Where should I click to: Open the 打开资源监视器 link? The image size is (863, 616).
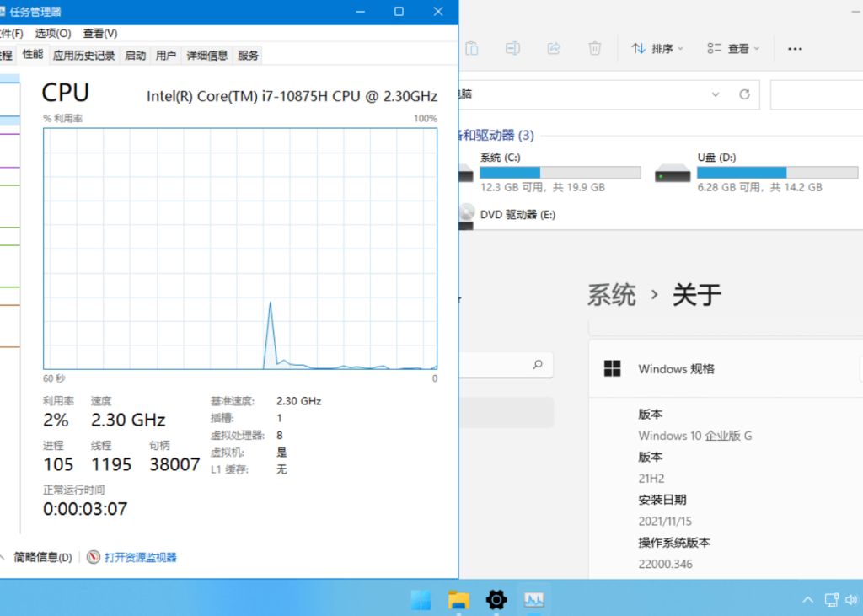pos(141,557)
